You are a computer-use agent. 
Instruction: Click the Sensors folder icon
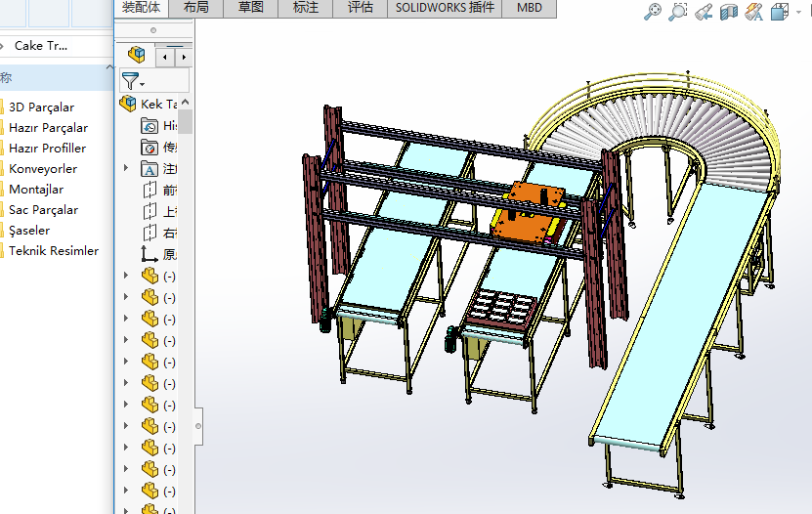[x=150, y=148]
